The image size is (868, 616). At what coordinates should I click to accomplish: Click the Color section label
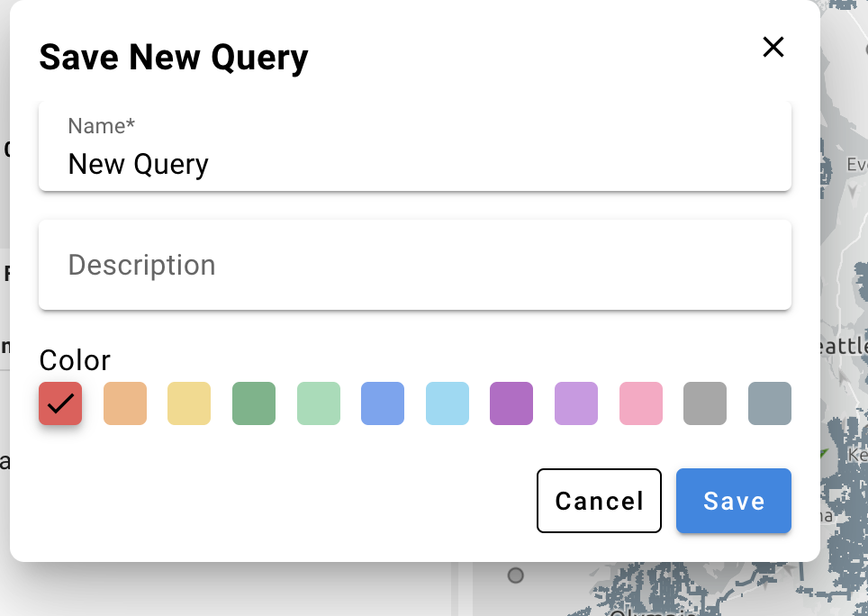[x=75, y=360]
